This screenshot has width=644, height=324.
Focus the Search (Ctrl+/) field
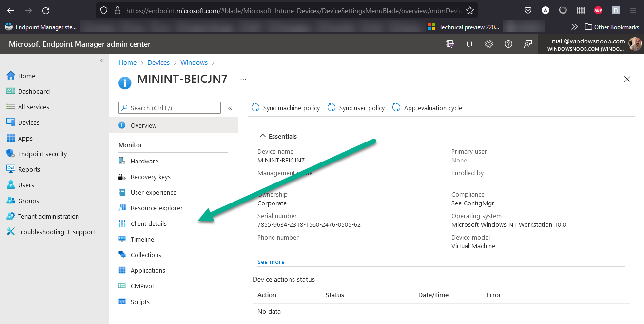point(170,108)
